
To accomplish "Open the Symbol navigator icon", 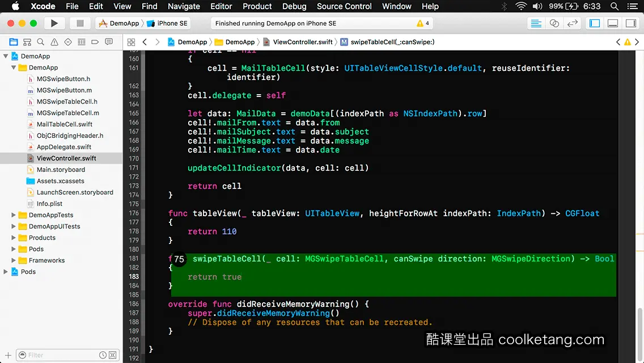I will pos(27,42).
